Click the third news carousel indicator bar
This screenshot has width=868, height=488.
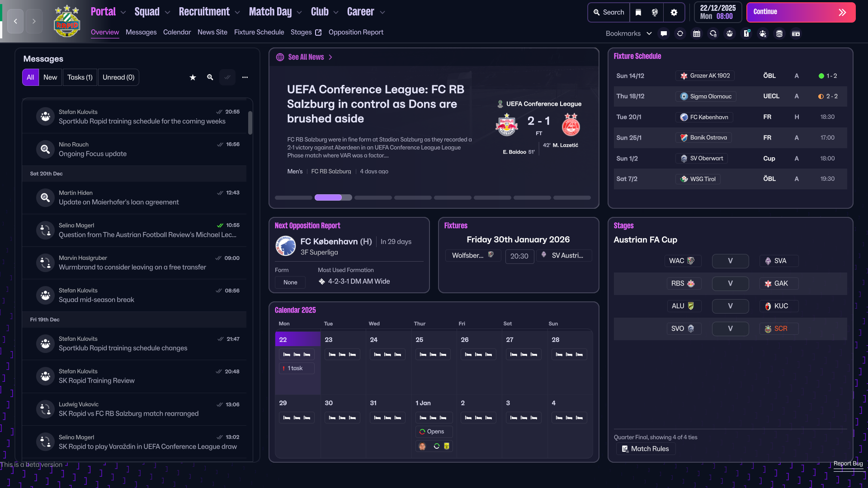373,197
